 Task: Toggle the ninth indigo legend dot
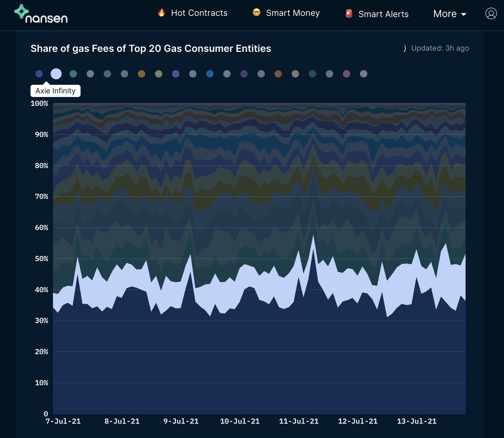(x=176, y=74)
